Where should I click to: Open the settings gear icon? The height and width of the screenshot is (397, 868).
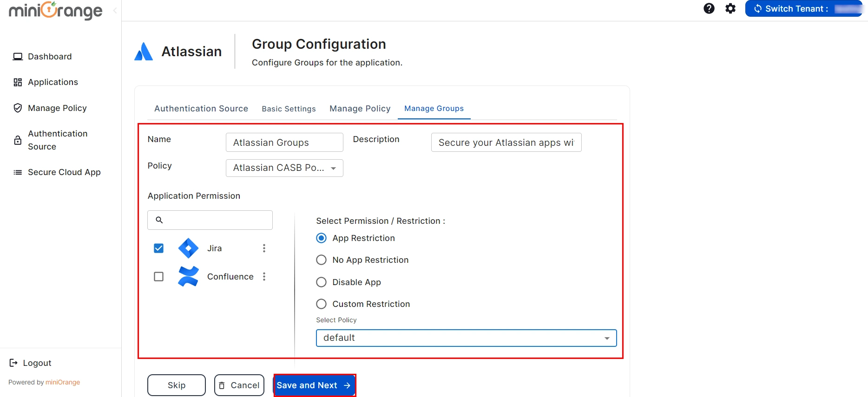coord(730,8)
